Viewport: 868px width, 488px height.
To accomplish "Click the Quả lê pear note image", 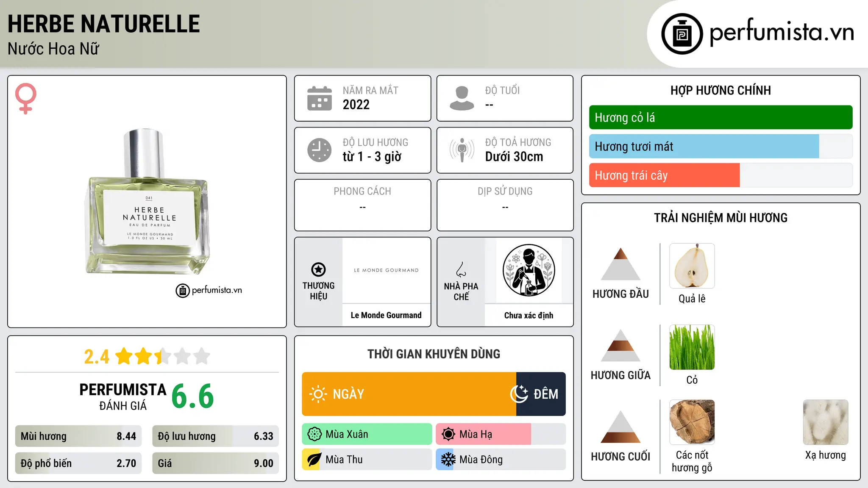I will [x=692, y=266].
